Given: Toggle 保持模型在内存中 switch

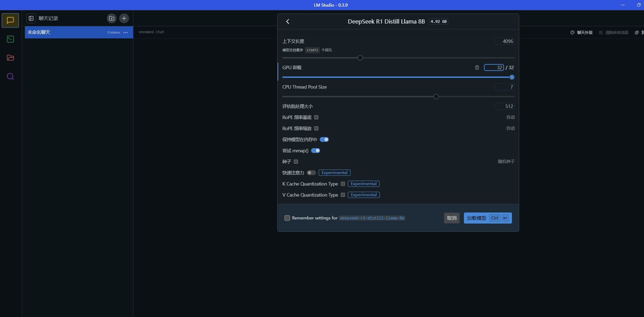Looking at the screenshot, I should (x=324, y=139).
